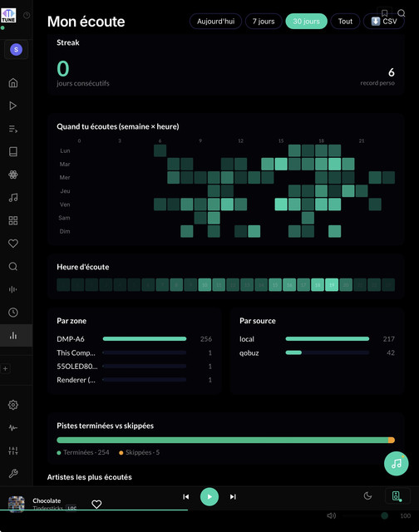Open the atom-shaped discovery icon in sidebar
The width and height of the screenshot is (419, 532).
(13, 175)
